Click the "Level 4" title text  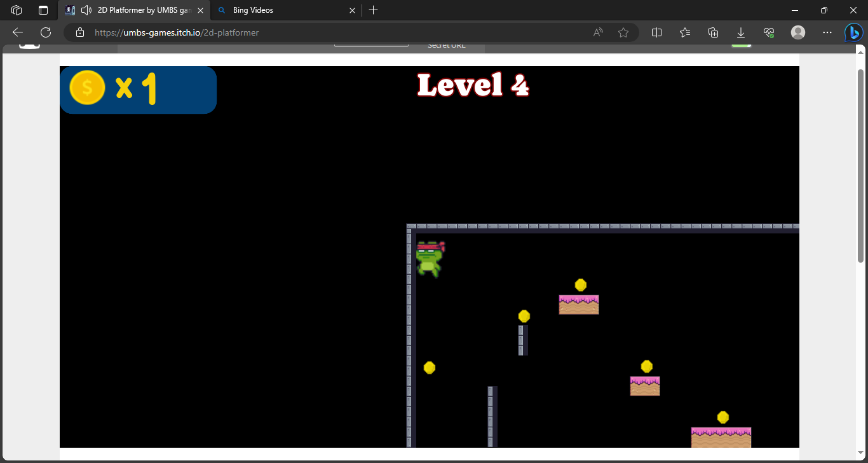point(473,85)
